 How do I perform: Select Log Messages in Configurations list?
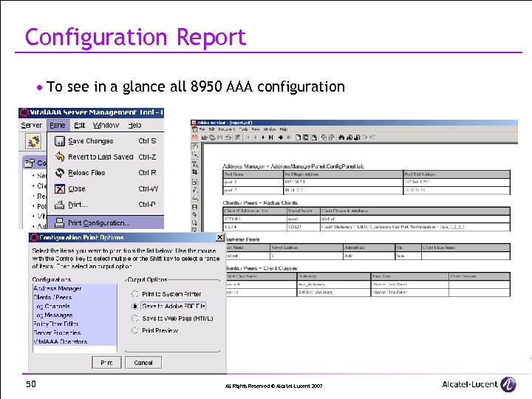(75, 315)
